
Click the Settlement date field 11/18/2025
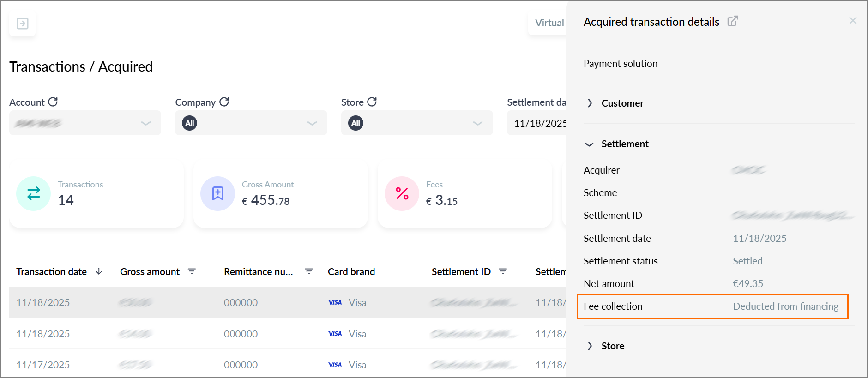[536, 123]
